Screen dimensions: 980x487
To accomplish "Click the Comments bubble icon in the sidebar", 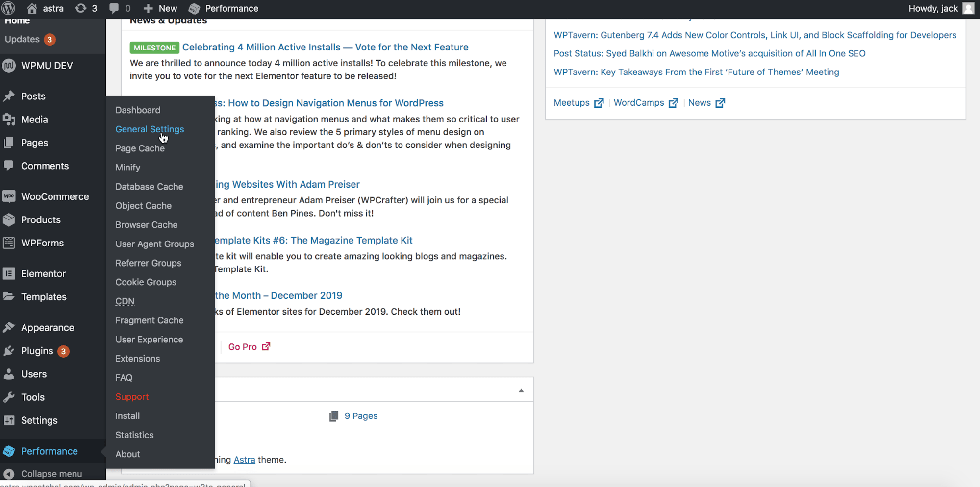I will pyautogui.click(x=9, y=166).
